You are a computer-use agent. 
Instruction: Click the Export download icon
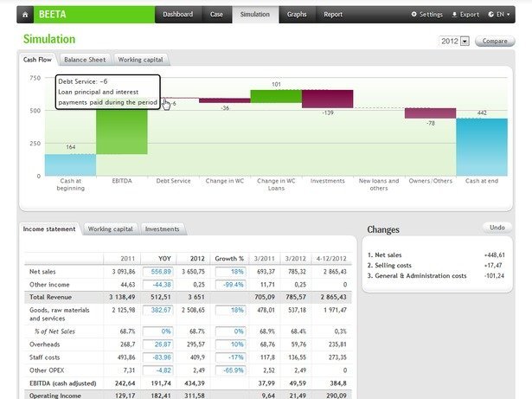455,15
